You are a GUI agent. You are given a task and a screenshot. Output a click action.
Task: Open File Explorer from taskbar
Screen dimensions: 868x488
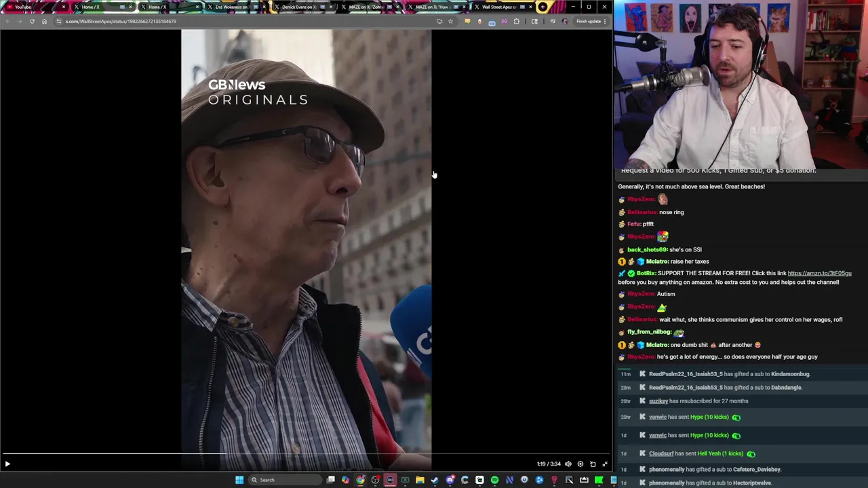coord(420,480)
